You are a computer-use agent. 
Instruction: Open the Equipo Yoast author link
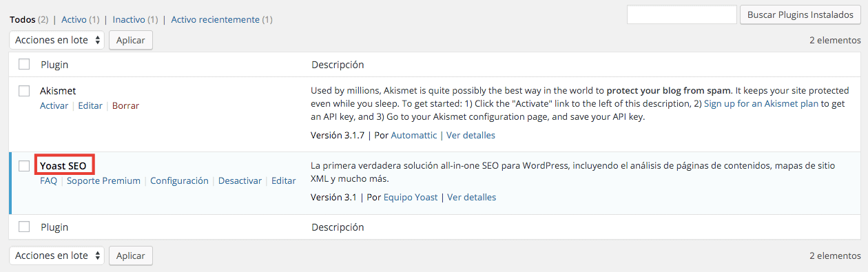tap(411, 198)
